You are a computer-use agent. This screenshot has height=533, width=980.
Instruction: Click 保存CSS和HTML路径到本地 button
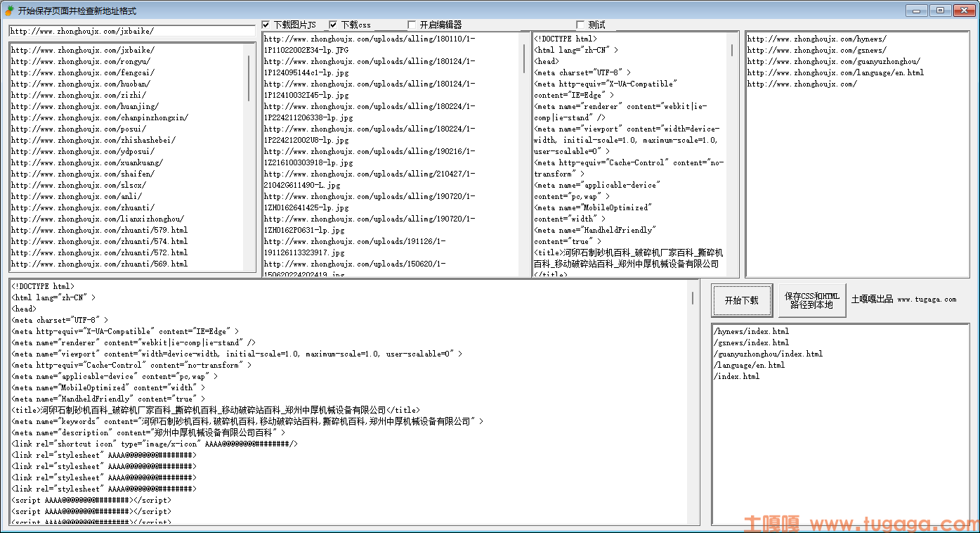pyautogui.click(x=812, y=300)
